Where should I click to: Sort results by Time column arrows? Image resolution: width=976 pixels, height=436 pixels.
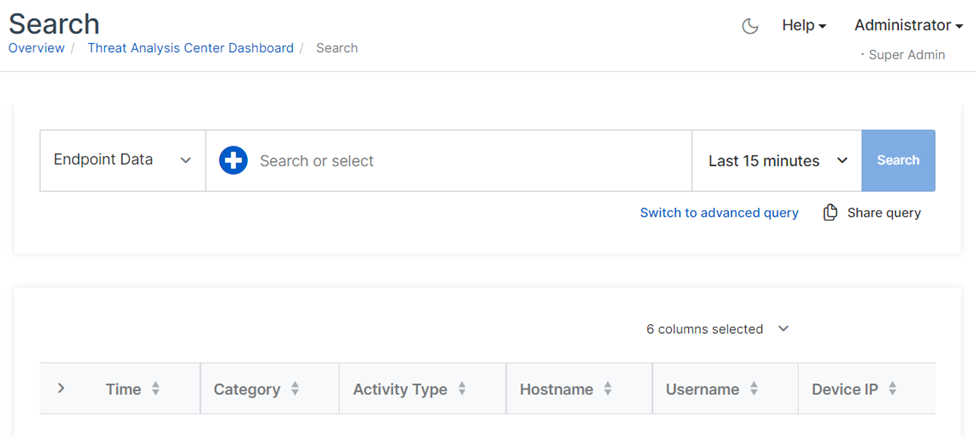point(156,389)
